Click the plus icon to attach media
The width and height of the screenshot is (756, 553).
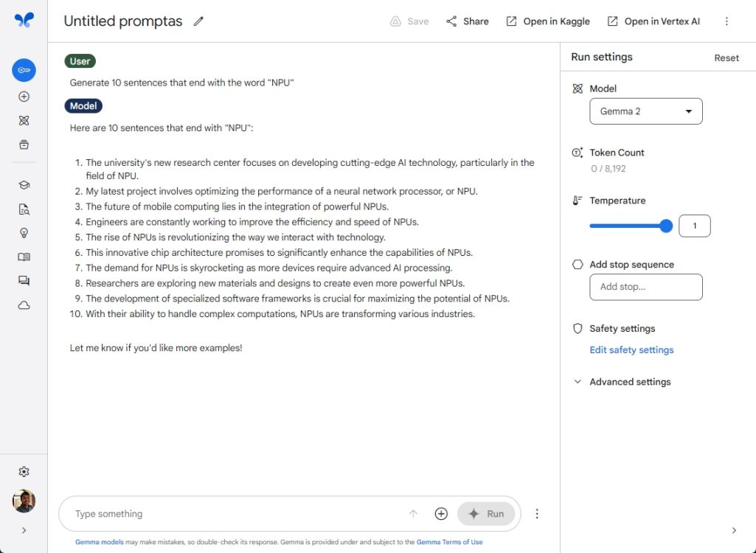click(441, 513)
